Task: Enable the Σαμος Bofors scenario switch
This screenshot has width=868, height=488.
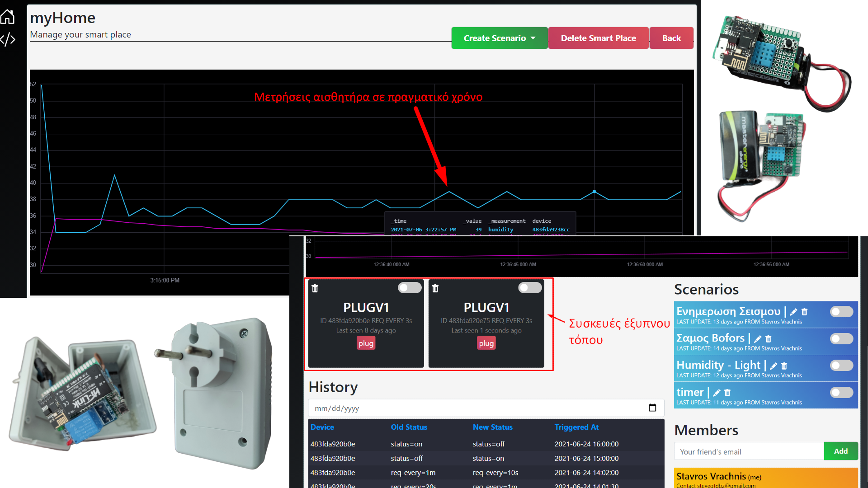Action: tap(841, 338)
